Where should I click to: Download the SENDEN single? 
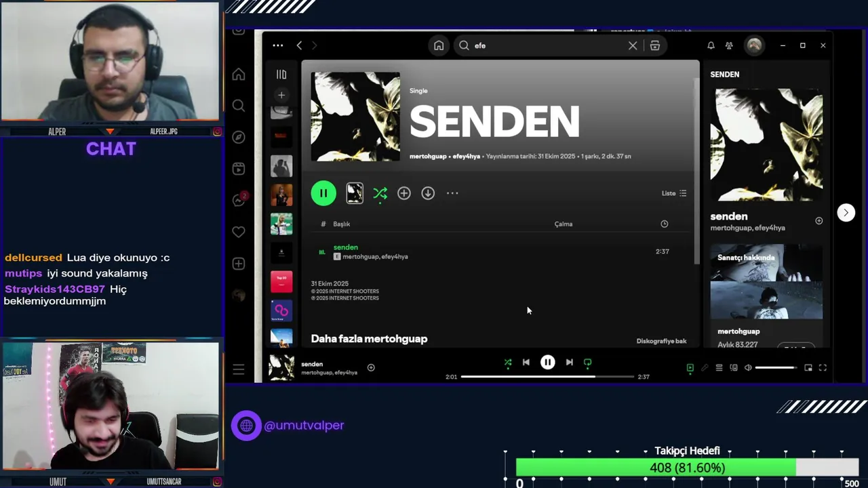(428, 193)
